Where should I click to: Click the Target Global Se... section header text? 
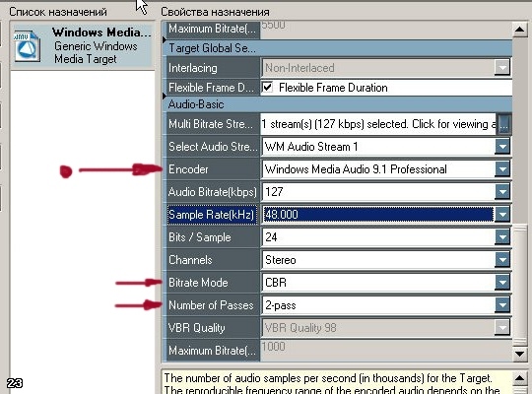(x=212, y=48)
